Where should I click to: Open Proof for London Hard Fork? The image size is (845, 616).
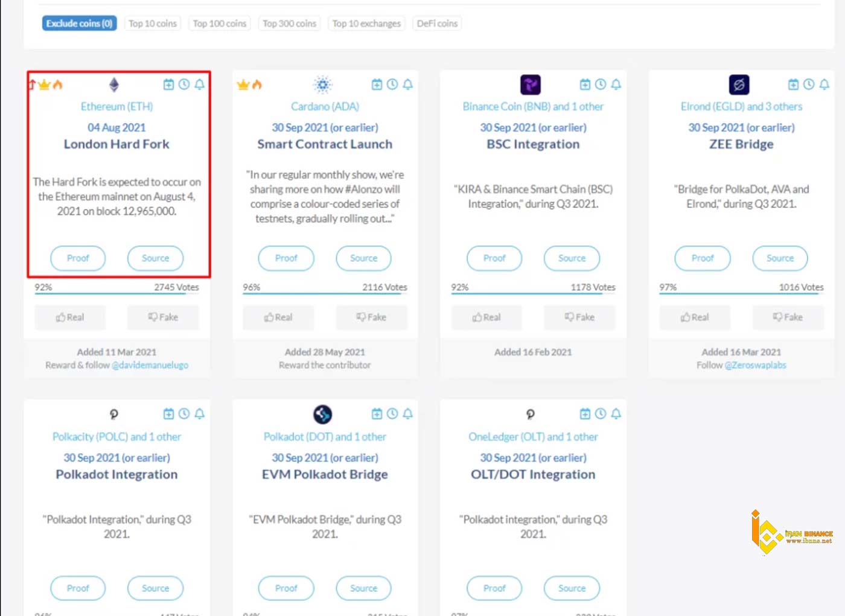pos(78,258)
